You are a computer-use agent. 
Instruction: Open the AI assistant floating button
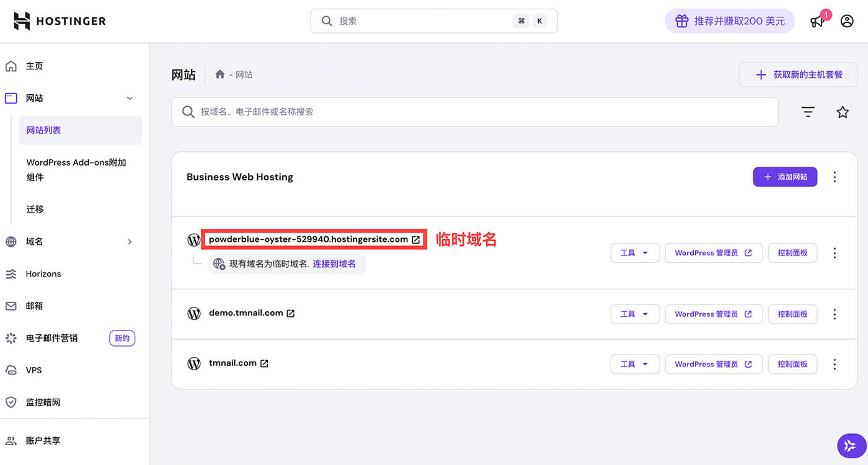(851, 445)
